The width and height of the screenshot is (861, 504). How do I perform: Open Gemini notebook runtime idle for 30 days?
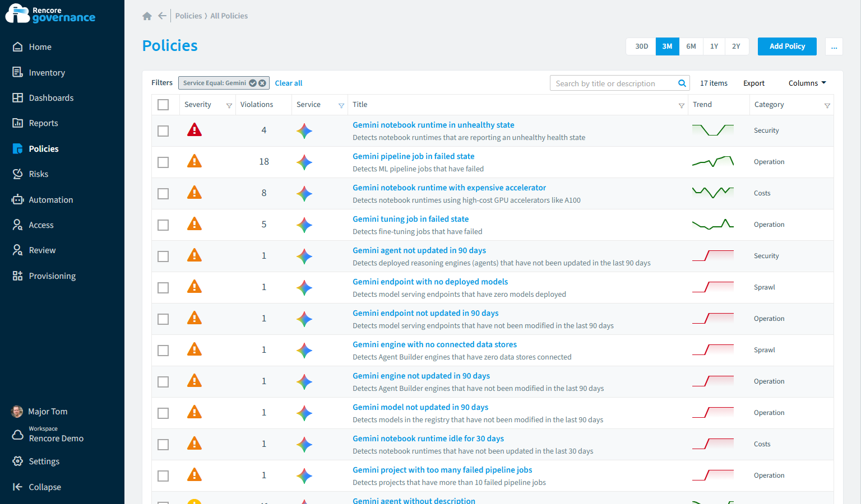point(428,438)
